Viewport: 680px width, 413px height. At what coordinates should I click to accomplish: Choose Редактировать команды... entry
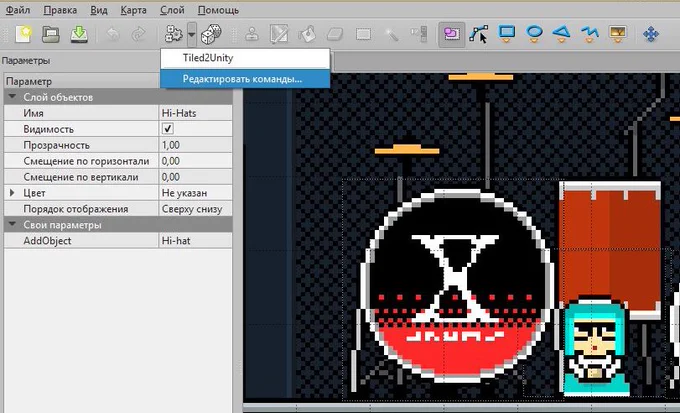(245, 79)
